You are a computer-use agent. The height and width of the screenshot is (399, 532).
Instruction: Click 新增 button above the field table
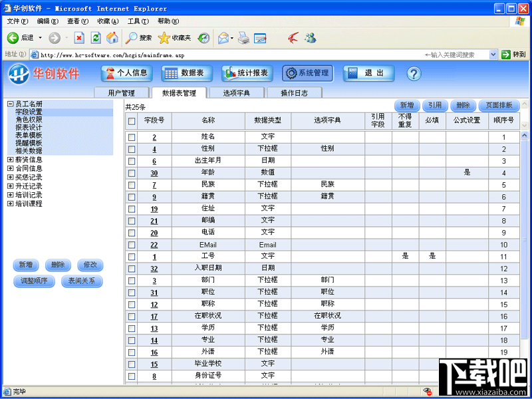[x=407, y=106]
